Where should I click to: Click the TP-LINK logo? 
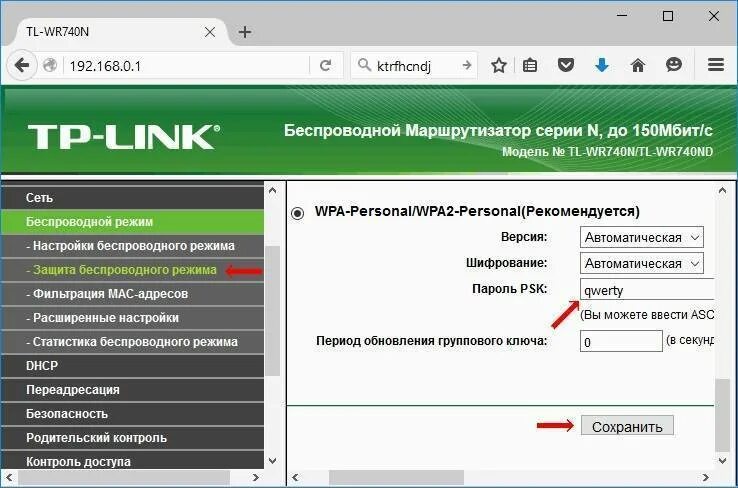(x=124, y=136)
